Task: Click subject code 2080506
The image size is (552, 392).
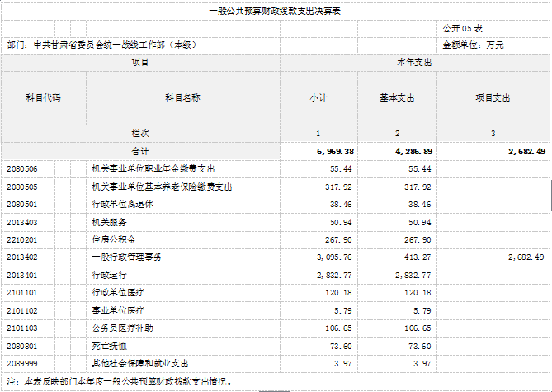Action: pyautogui.click(x=21, y=169)
